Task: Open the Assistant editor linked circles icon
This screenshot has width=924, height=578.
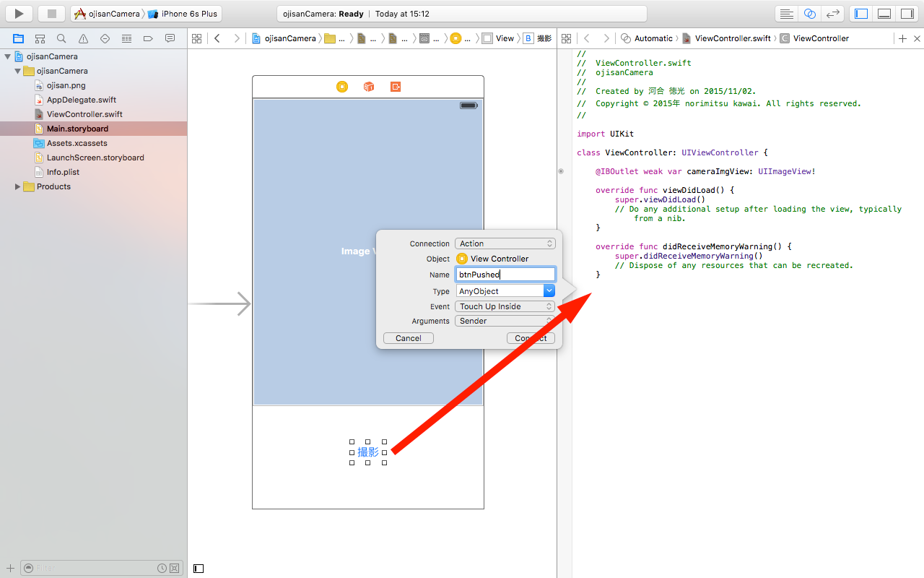Action: pyautogui.click(x=809, y=13)
